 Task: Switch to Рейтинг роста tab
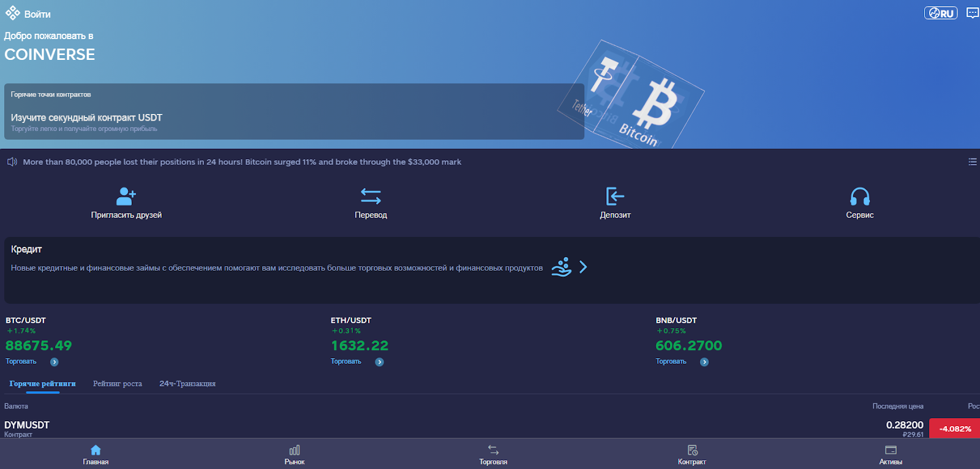pos(118,383)
